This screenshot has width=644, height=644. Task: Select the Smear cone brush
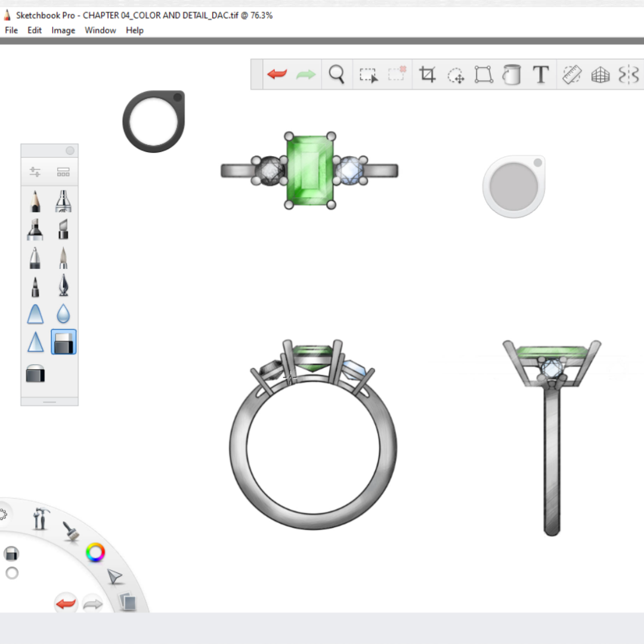(35, 314)
